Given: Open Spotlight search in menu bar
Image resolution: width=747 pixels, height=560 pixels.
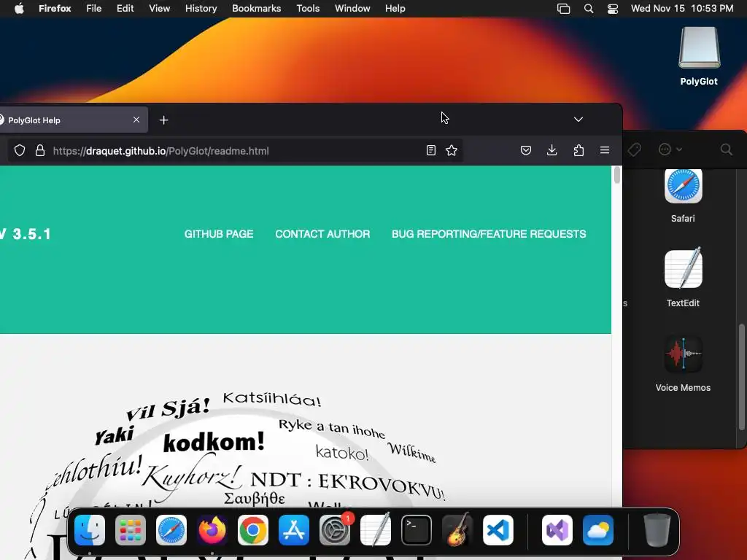Looking at the screenshot, I should pos(589,9).
